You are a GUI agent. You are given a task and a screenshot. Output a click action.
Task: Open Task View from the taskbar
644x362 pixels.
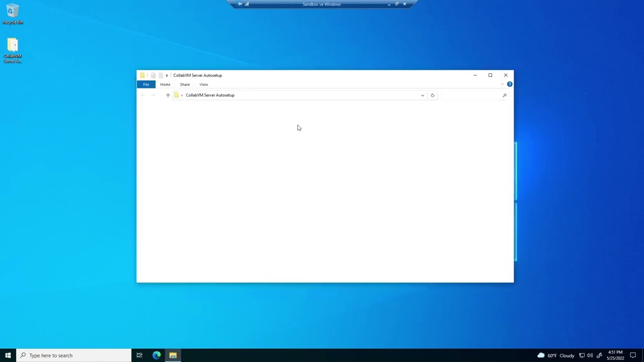pyautogui.click(x=139, y=355)
